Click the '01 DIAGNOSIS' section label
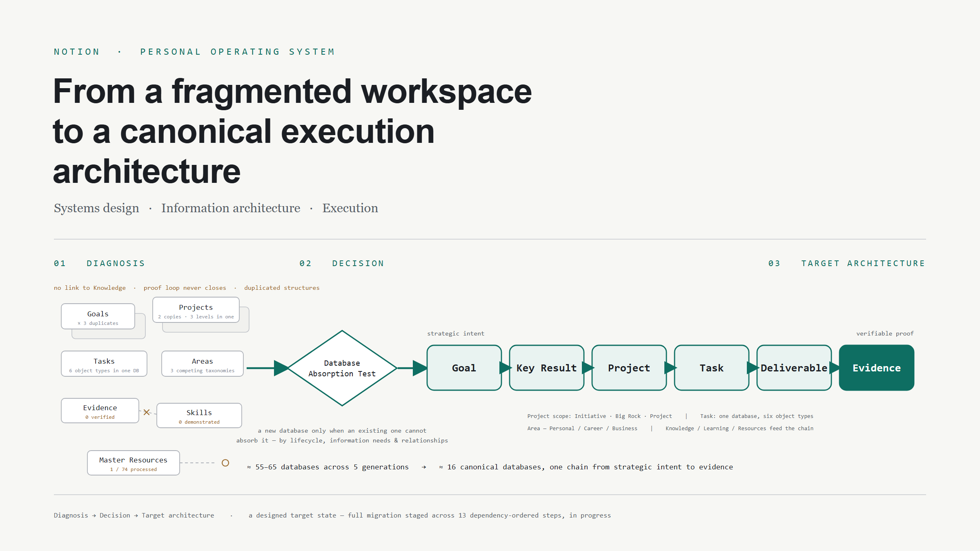Screen dimensions: 980x551 point(100,263)
